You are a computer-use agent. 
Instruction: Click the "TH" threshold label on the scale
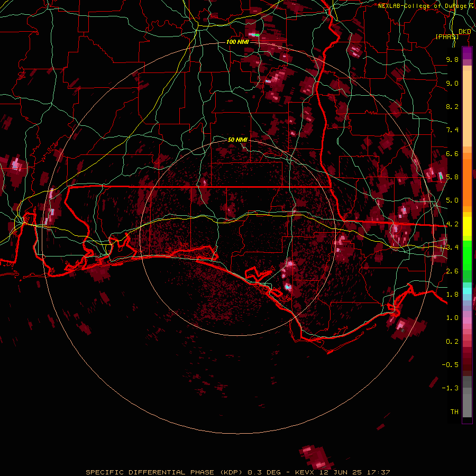pos(454,412)
